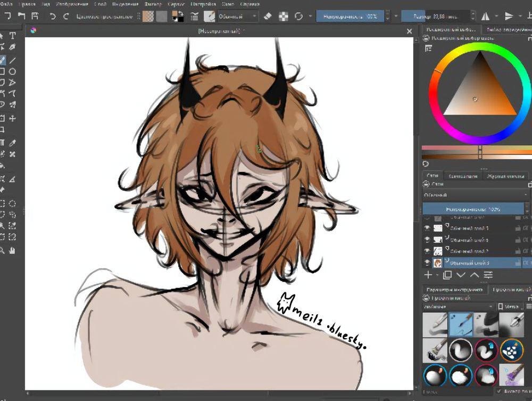Select the Line tool
Image resolution: width=532 pixels, height=401 pixels.
(12, 60)
